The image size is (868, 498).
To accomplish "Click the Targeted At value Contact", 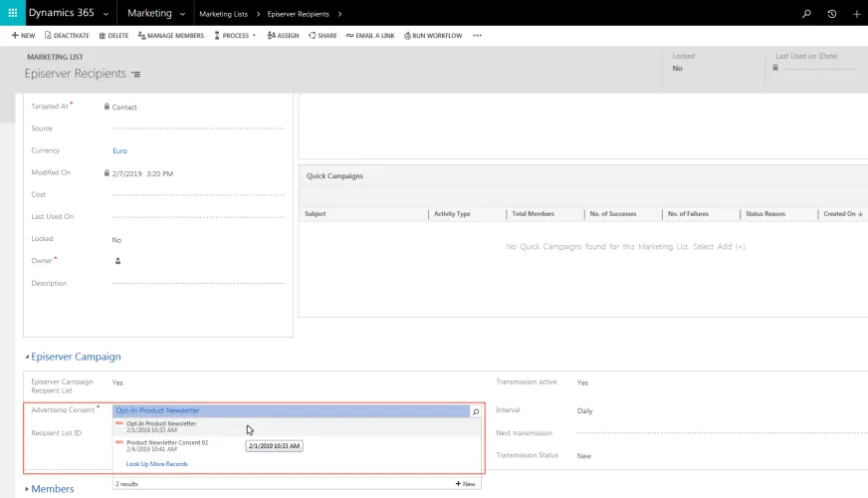I will pyautogui.click(x=124, y=107).
